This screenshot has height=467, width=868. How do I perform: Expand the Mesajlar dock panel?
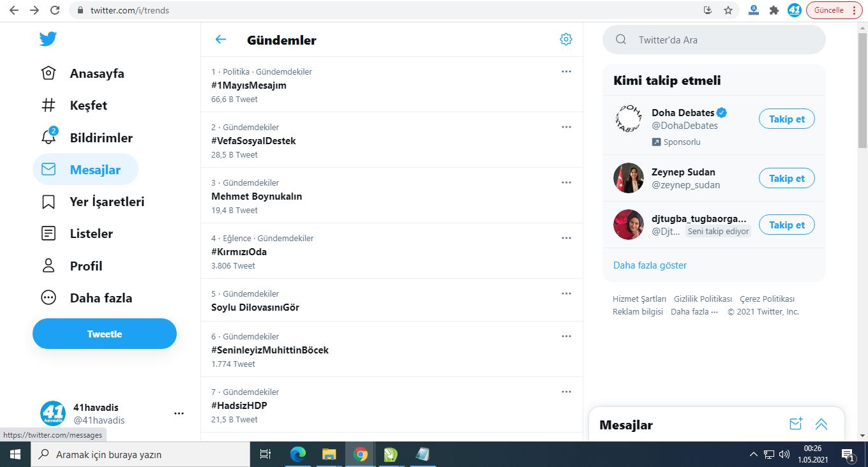click(821, 424)
